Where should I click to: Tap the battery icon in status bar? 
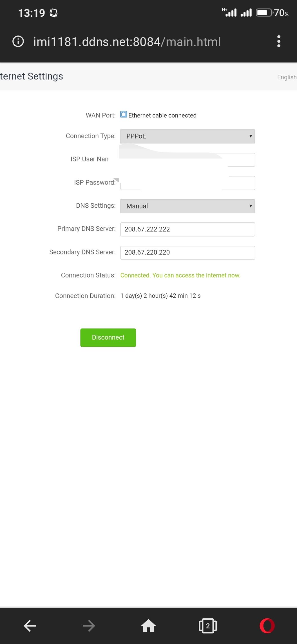click(264, 13)
